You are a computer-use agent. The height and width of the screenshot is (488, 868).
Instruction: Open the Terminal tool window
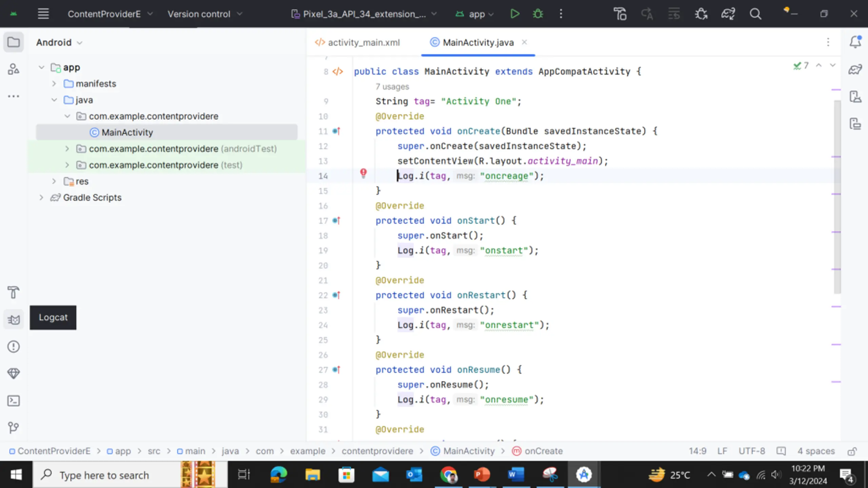pos(14,401)
